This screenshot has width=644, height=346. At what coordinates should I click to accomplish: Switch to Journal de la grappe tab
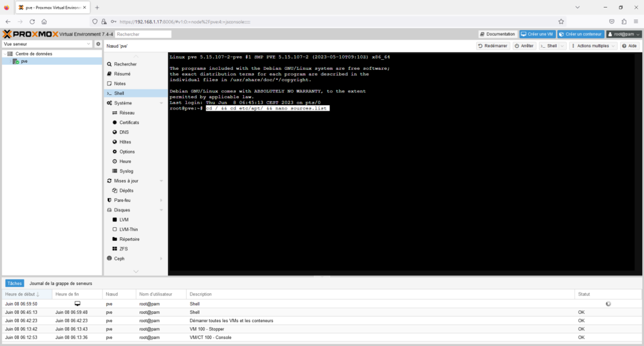(x=61, y=284)
